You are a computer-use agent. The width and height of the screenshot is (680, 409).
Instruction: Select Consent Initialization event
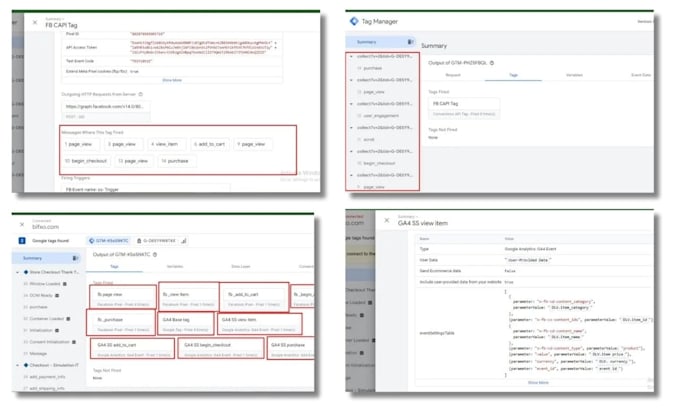(x=49, y=342)
